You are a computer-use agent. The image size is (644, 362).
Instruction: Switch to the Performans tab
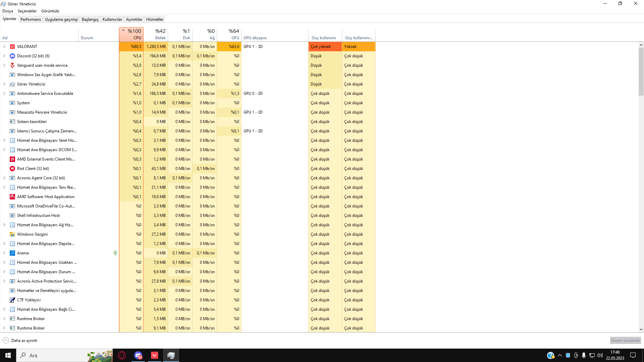[31, 19]
